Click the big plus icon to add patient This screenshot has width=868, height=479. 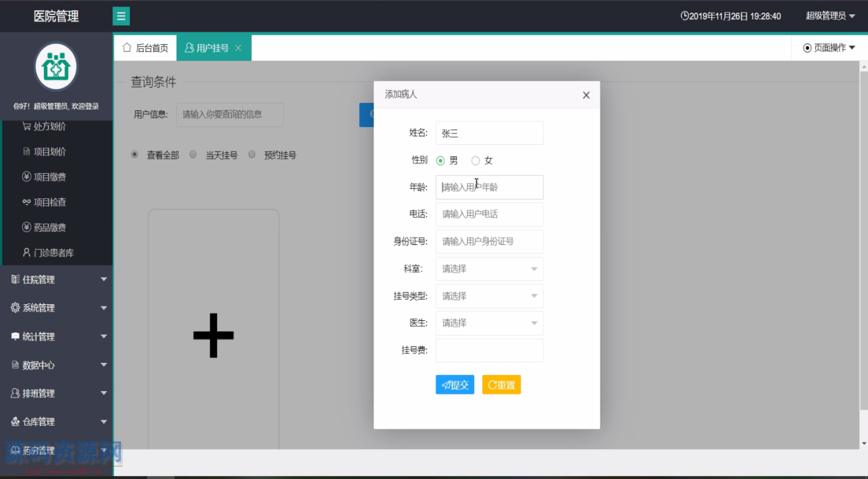[213, 335]
